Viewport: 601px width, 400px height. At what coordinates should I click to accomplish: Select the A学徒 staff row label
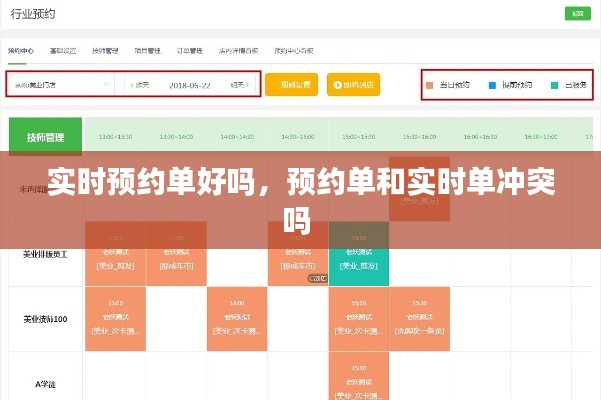pos(45,382)
